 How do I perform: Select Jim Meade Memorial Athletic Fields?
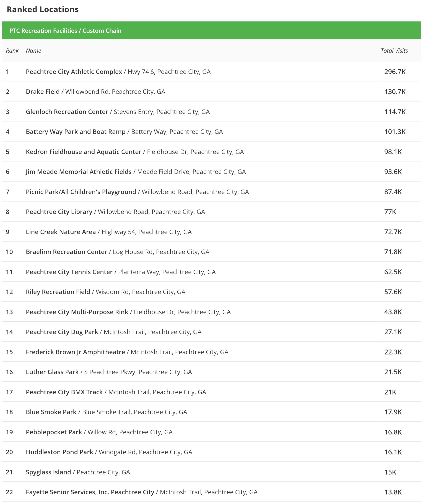(79, 172)
